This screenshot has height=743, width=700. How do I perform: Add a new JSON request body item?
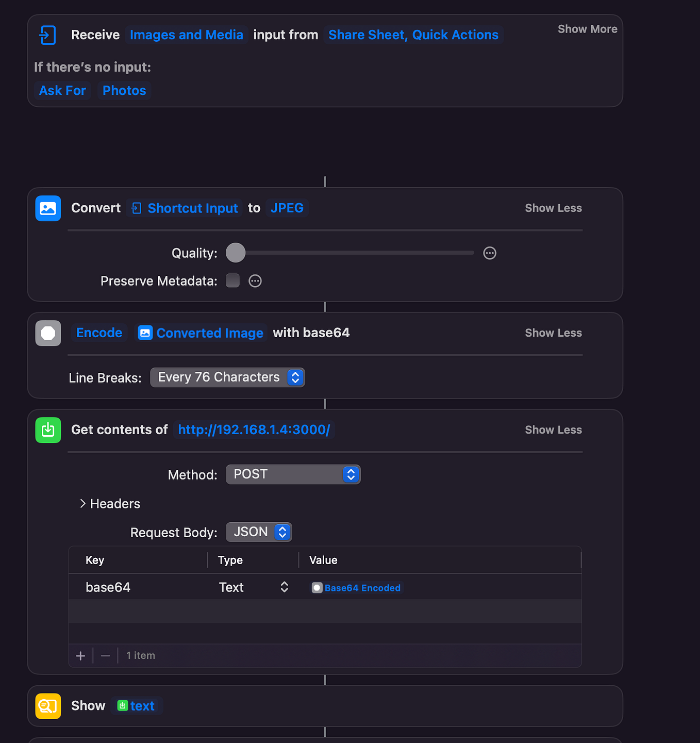pos(80,656)
